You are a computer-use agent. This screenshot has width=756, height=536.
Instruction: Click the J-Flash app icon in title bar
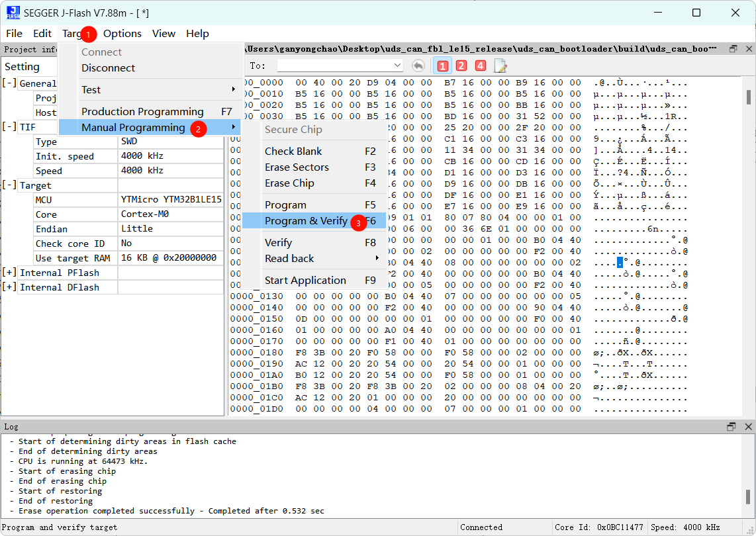pyautogui.click(x=13, y=13)
